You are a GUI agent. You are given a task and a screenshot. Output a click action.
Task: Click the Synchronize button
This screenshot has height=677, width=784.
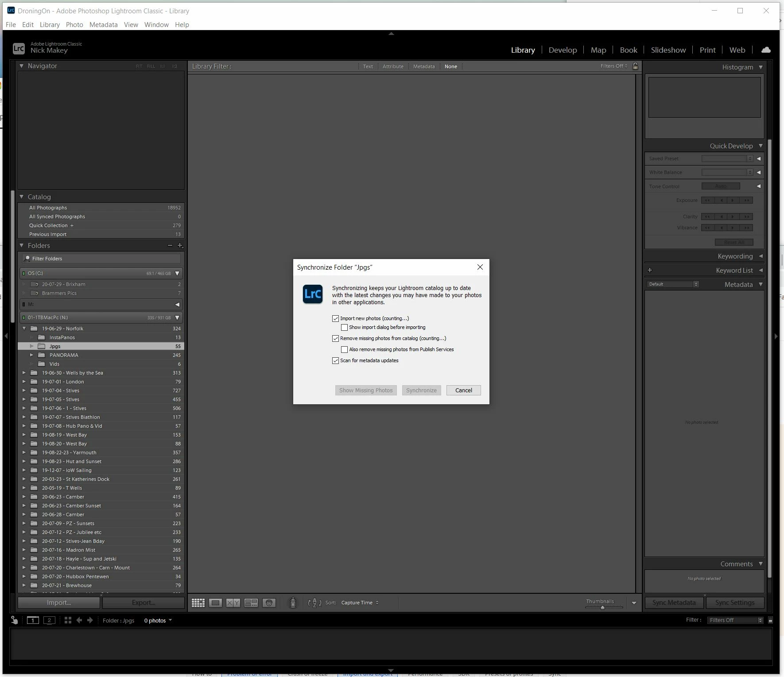421,390
